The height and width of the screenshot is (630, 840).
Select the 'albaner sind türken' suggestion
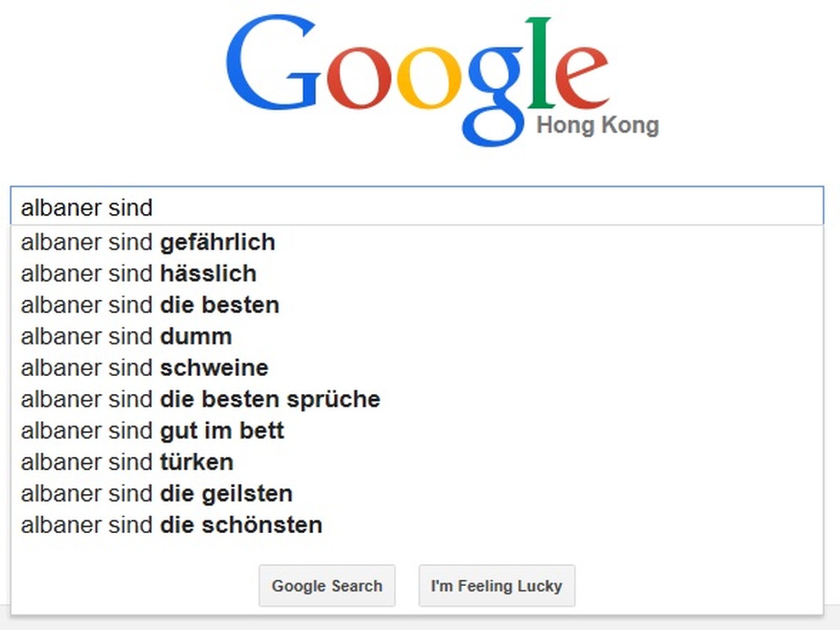[x=417, y=462]
